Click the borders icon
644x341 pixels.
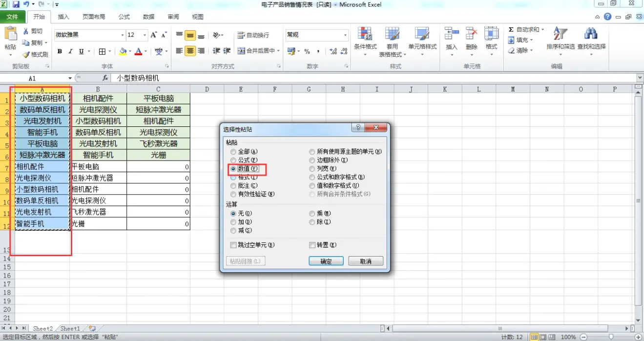pyautogui.click(x=102, y=51)
